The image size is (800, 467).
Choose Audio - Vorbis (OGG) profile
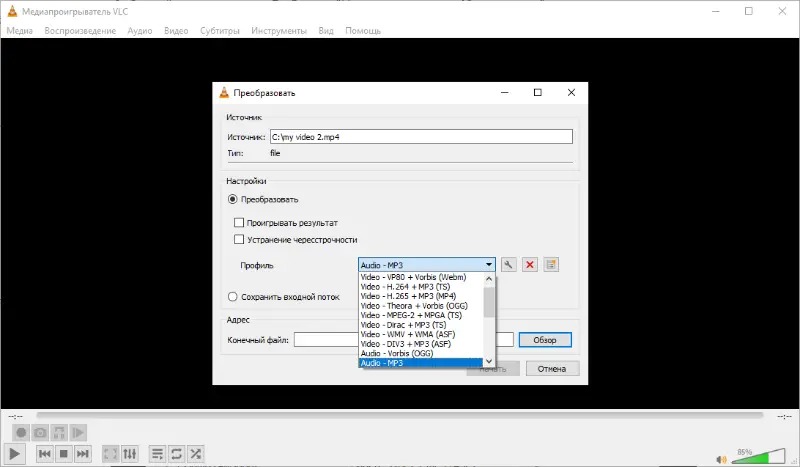click(x=420, y=353)
